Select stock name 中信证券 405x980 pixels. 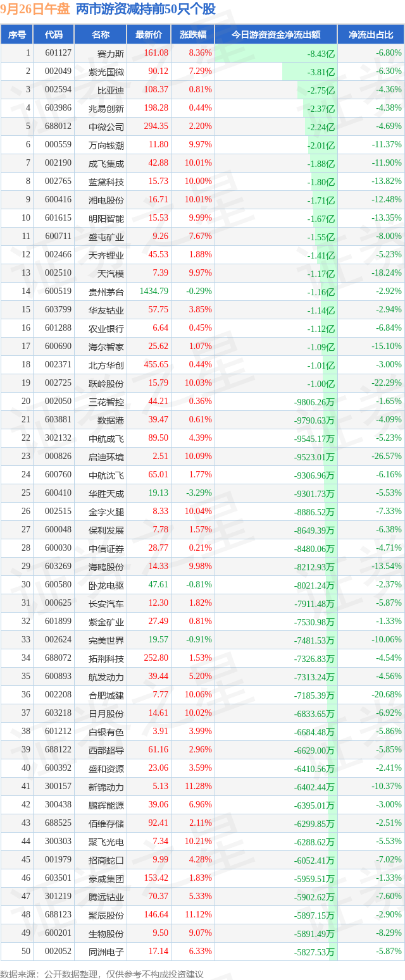tap(106, 548)
